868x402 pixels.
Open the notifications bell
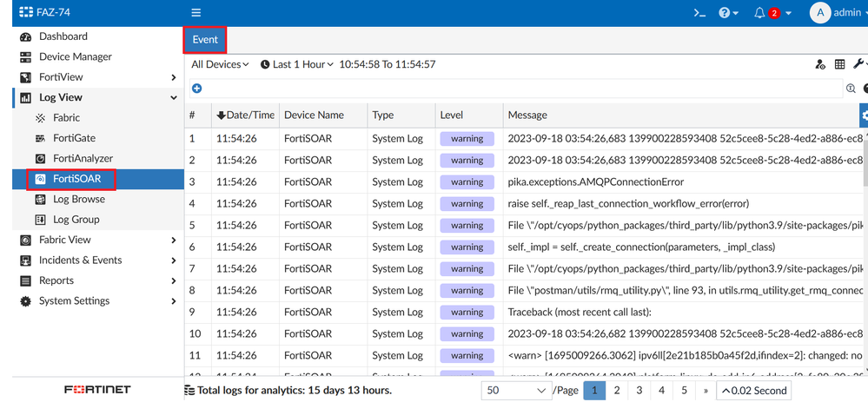pyautogui.click(x=759, y=13)
